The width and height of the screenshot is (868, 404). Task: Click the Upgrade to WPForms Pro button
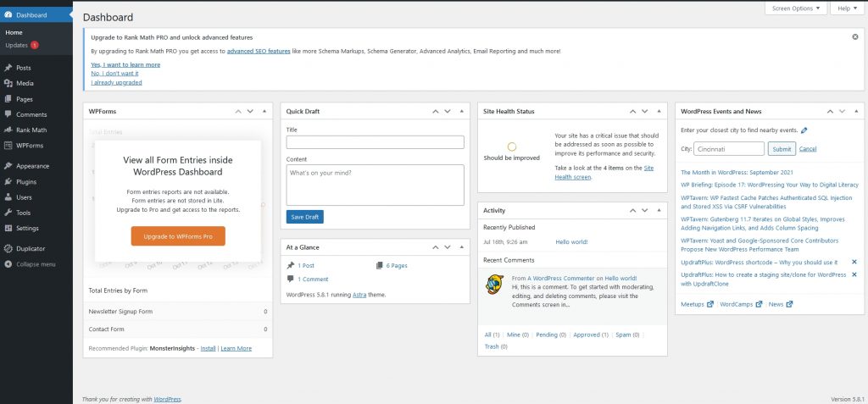tap(178, 236)
